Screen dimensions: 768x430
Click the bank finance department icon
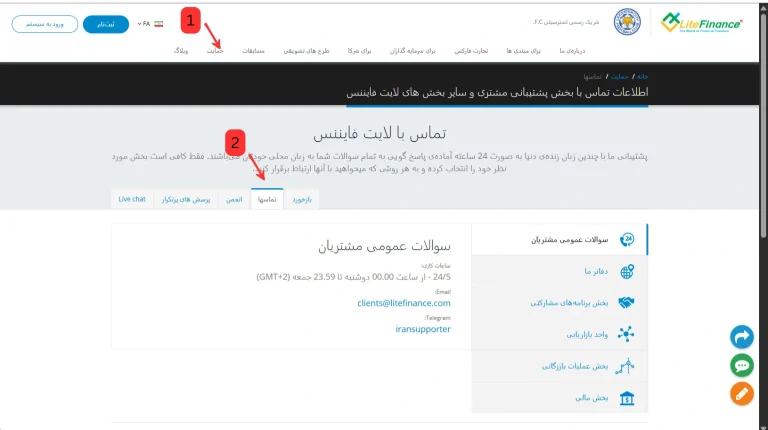[x=627, y=398]
